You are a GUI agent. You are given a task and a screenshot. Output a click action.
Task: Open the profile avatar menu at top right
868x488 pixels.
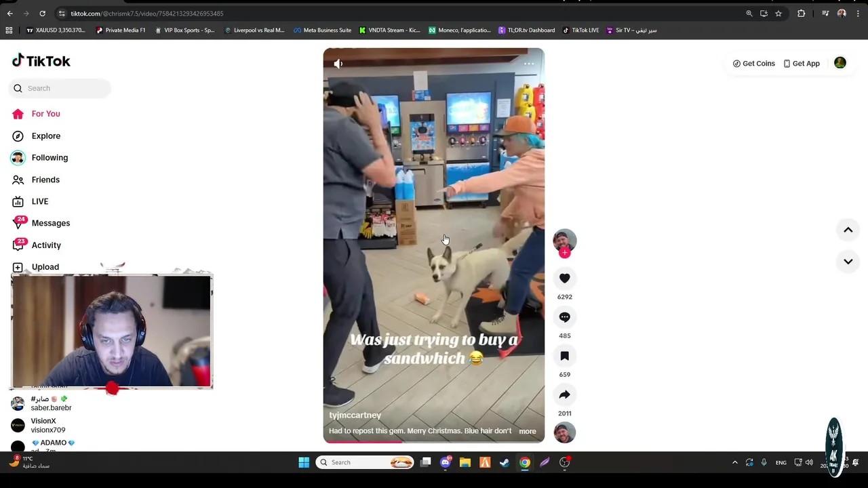pos(840,63)
